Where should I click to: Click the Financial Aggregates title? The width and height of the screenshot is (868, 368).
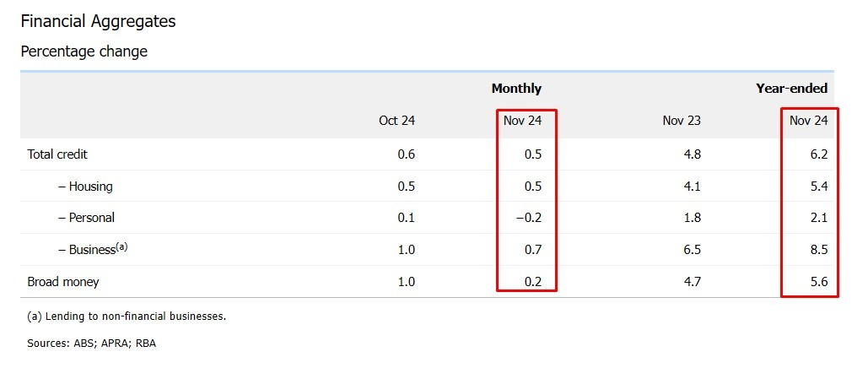pos(98,22)
